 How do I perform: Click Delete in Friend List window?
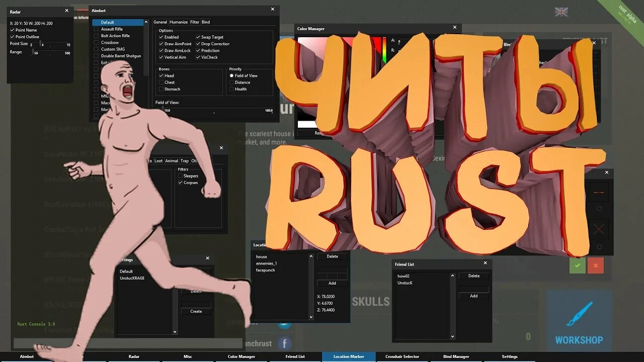click(474, 276)
